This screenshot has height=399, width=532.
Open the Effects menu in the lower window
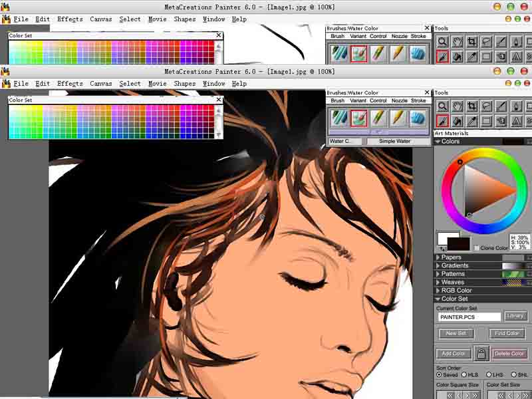point(70,84)
